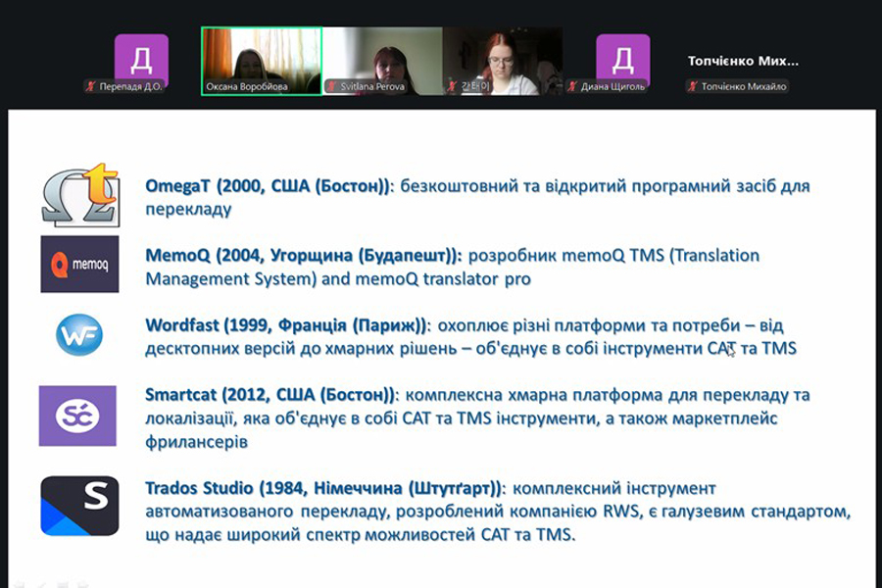
Task: Click the Trados Studio S logo
Action: 80,506
